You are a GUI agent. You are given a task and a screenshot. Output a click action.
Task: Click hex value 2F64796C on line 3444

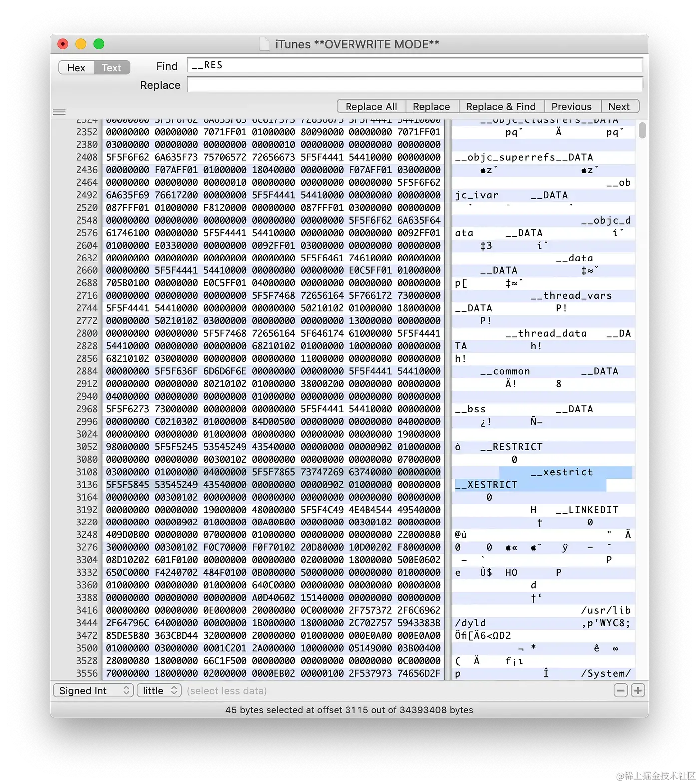(128, 623)
